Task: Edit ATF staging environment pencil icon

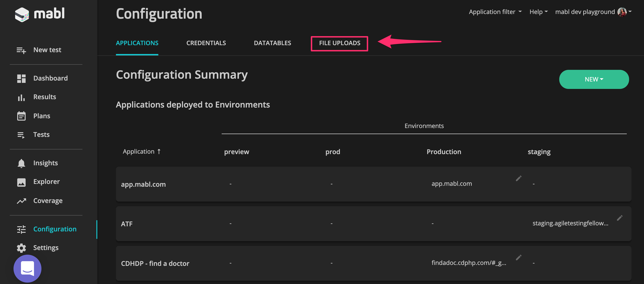Action: pyautogui.click(x=620, y=218)
